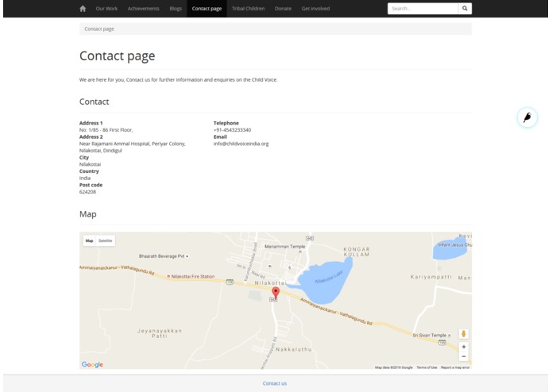The width and height of the screenshot is (552, 392).
Task: Focus the Search input field
Action: pos(423,9)
